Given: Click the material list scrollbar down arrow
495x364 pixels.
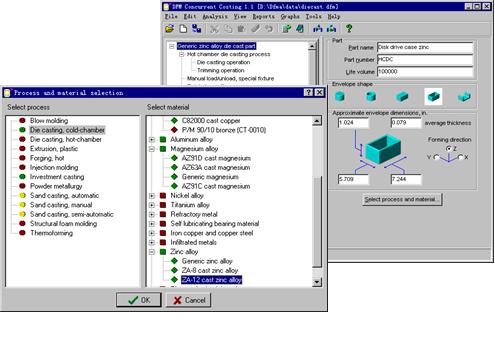Looking at the screenshot, I should (317, 282).
